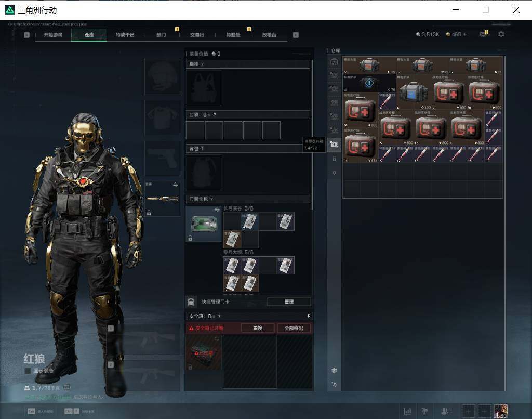Viewport: 532px width, 419px height.
Task: Open the mail icon with yellow badge
Action: point(483,34)
